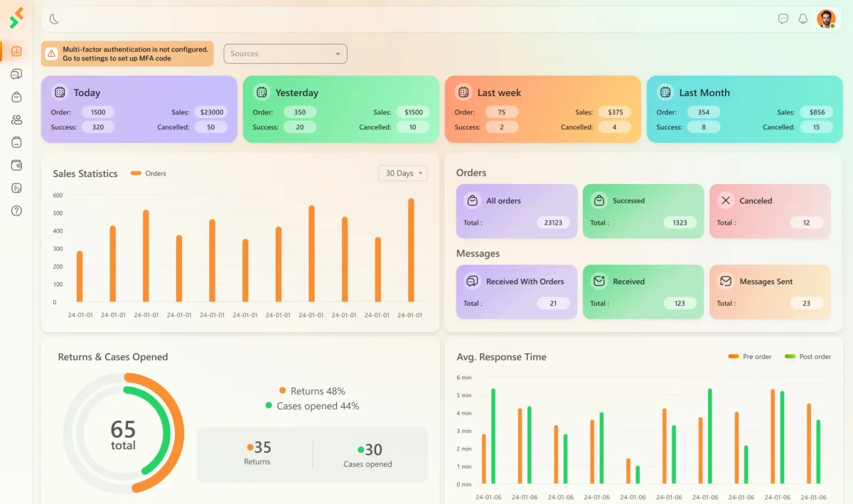This screenshot has height=504, width=853.
Task: Toggle the Pre order legend series
Action: coord(750,357)
